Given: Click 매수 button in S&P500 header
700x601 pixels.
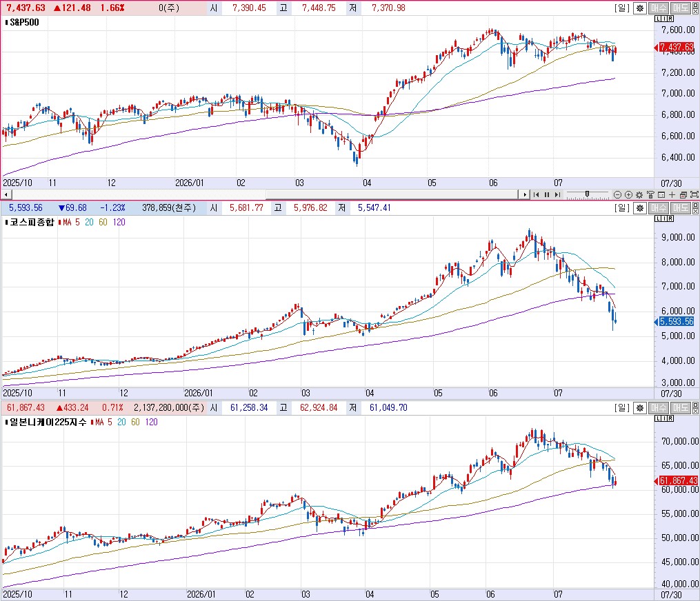Looking at the screenshot, I should (x=659, y=8).
